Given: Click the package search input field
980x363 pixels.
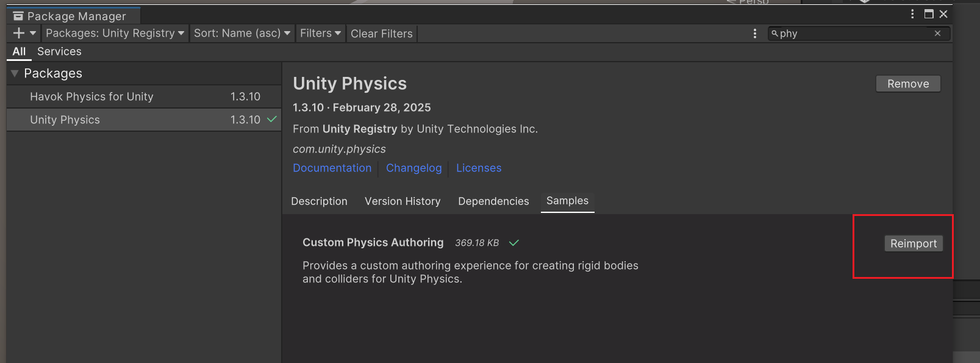Looking at the screenshot, I should (854, 34).
